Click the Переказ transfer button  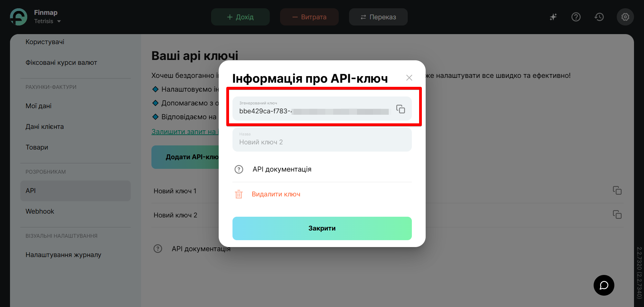378,17
